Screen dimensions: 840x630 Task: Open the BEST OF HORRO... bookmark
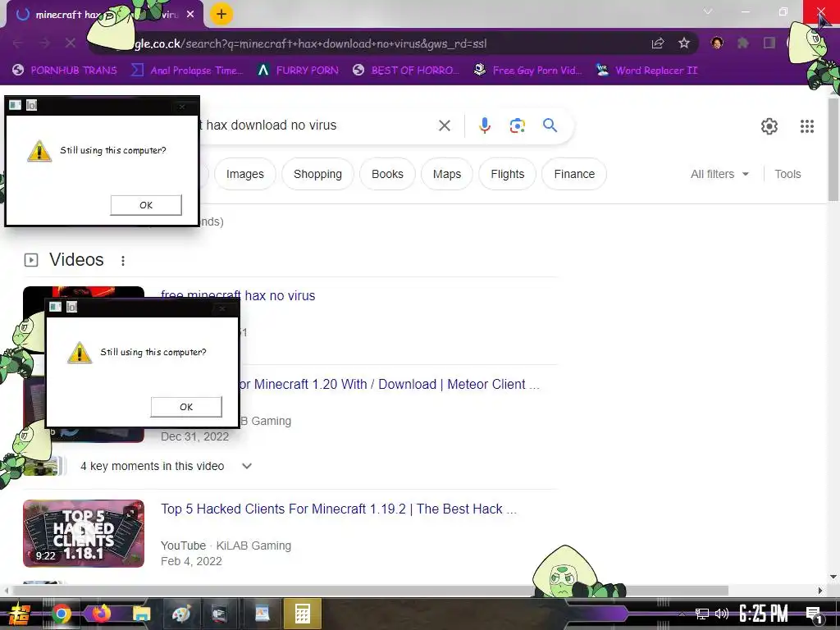coord(405,71)
